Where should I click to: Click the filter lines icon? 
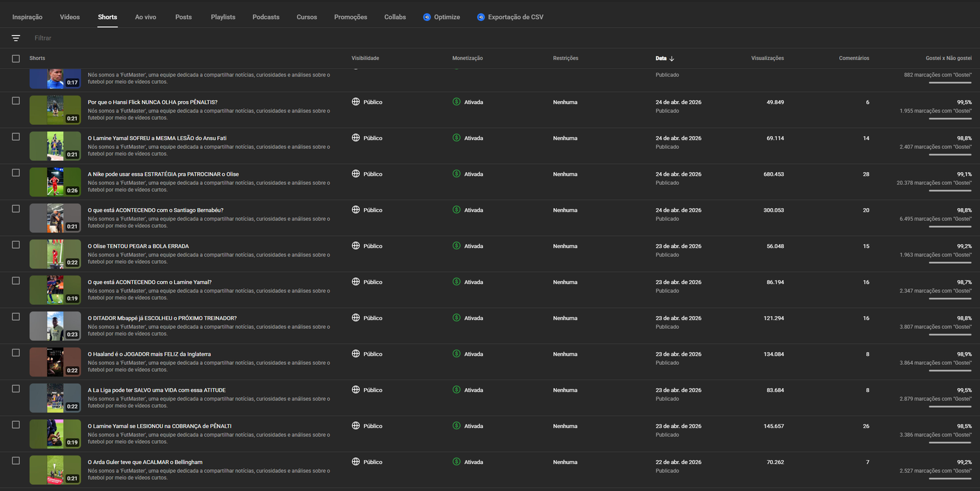click(x=16, y=38)
